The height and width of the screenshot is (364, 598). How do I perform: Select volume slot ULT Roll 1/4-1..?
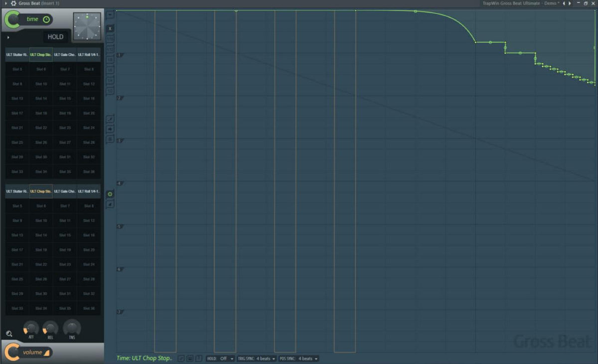89,191
